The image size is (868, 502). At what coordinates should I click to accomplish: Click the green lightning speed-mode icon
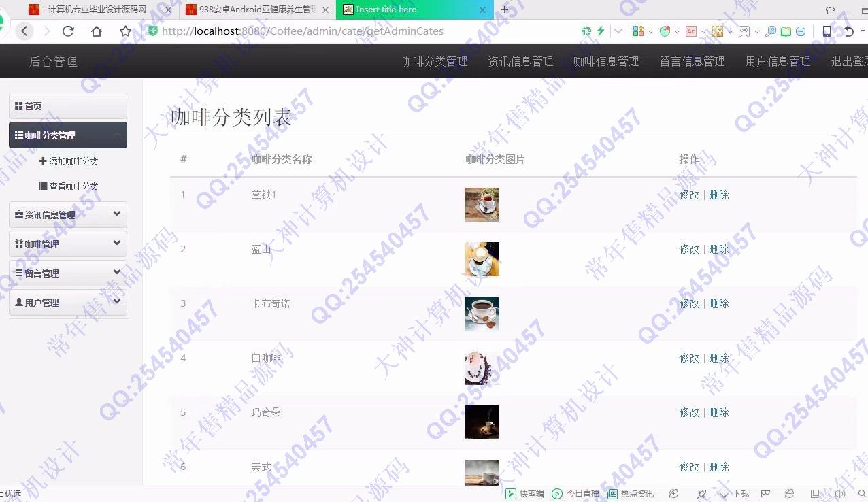[601, 31]
